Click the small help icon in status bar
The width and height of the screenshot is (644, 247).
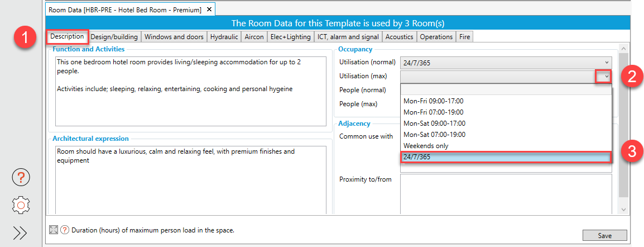pos(65,230)
